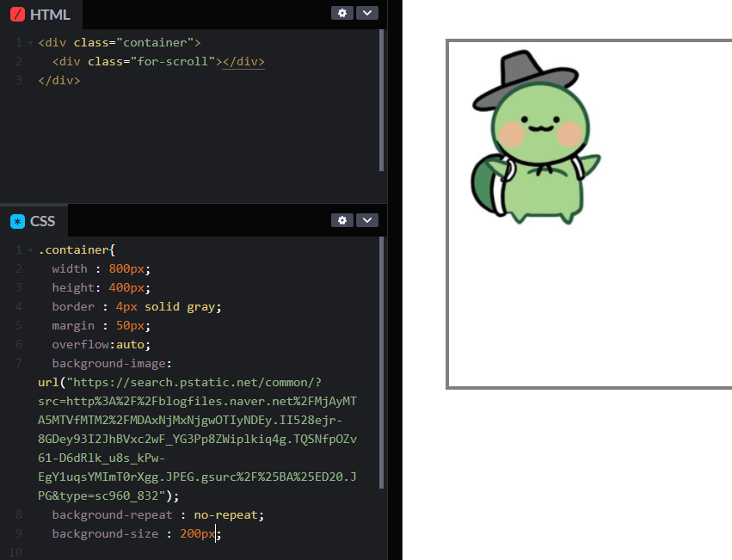The width and height of the screenshot is (732, 560).
Task: Click the HTML editor vertical scrollbar
Action: pos(381,101)
